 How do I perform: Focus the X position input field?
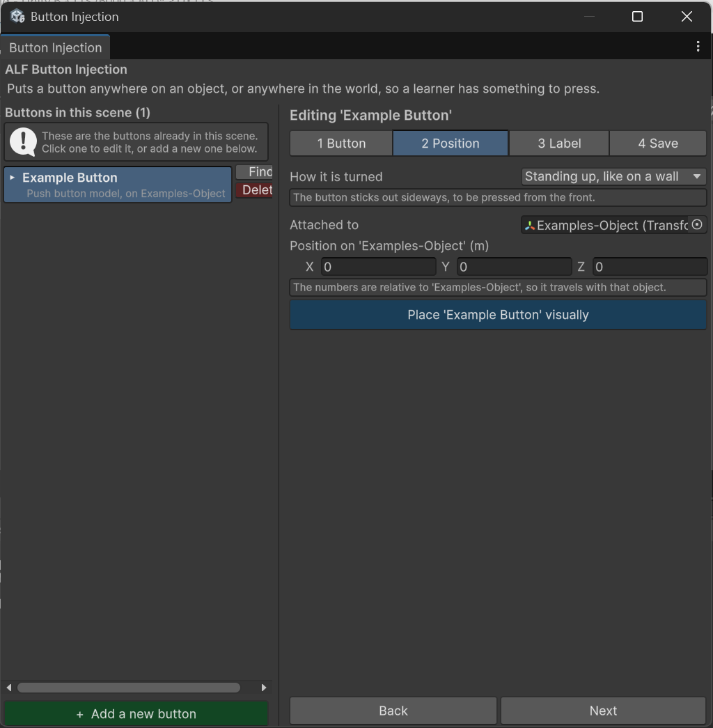[378, 267]
